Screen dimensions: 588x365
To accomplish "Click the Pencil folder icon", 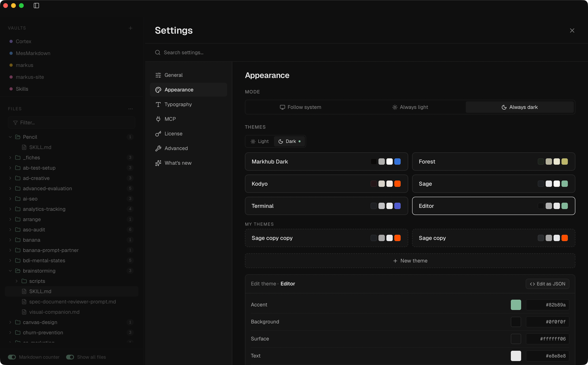I will [18, 137].
